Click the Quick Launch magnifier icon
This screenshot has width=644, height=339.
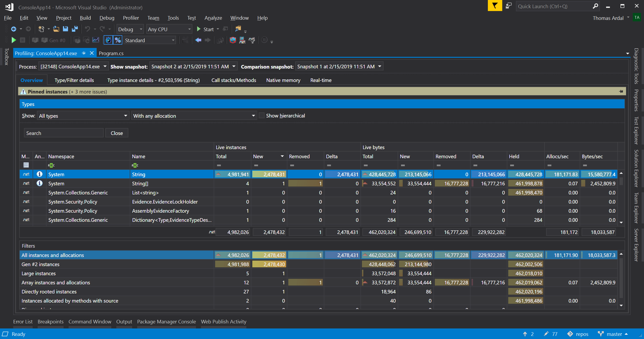pyautogui.click(x=595, y=6)
